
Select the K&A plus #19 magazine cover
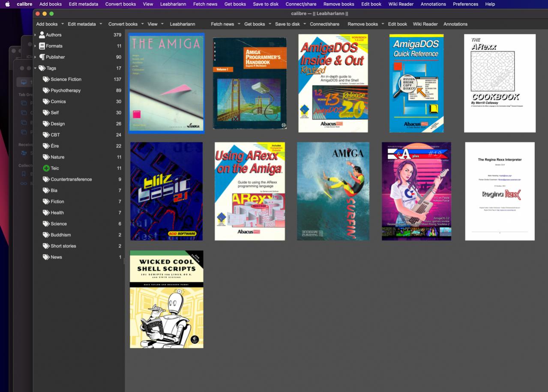(x=416, y=191)
